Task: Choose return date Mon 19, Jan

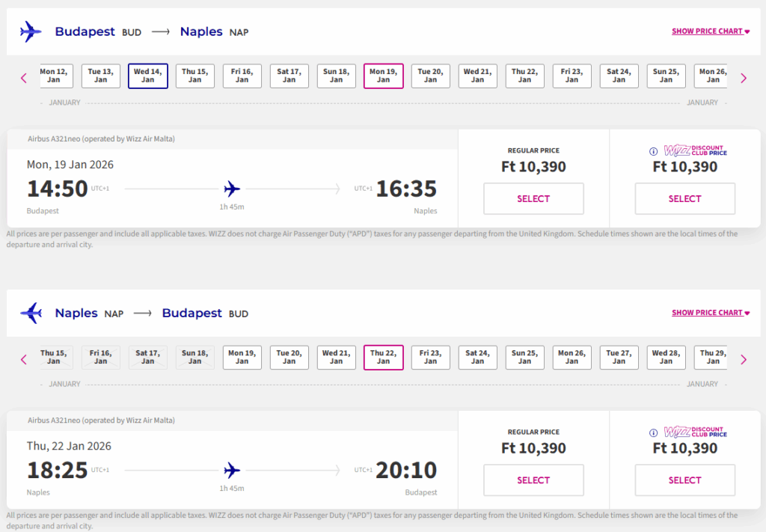Action: 242,357
